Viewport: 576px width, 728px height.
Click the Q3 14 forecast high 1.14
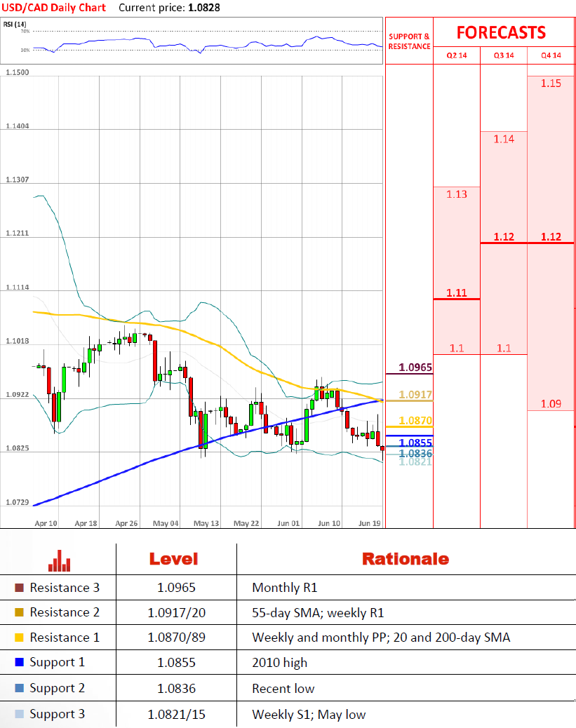504,139
